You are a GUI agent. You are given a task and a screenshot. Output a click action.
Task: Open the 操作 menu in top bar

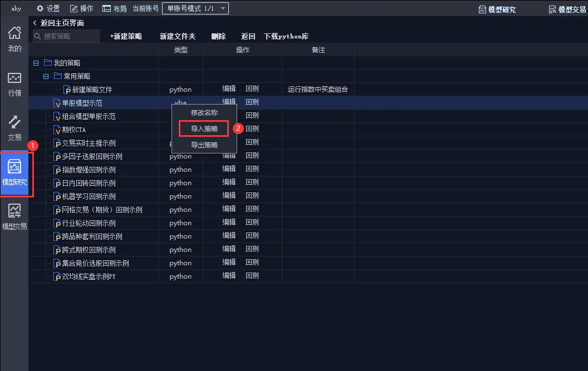(82, 8)
